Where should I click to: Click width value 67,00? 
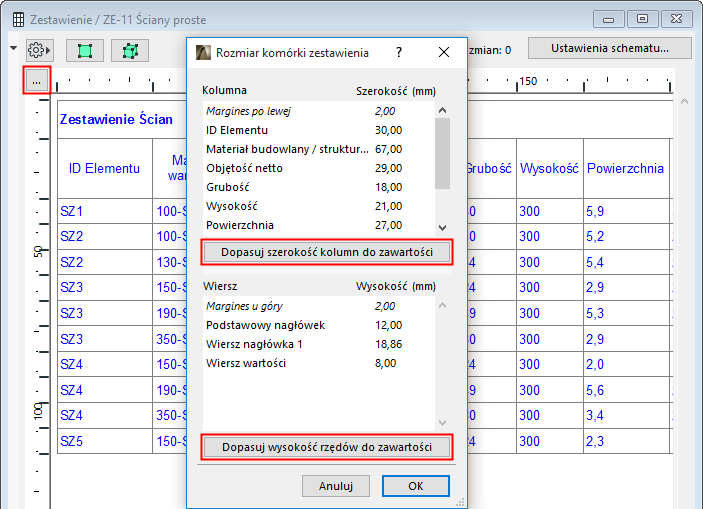tap(388, 149)
